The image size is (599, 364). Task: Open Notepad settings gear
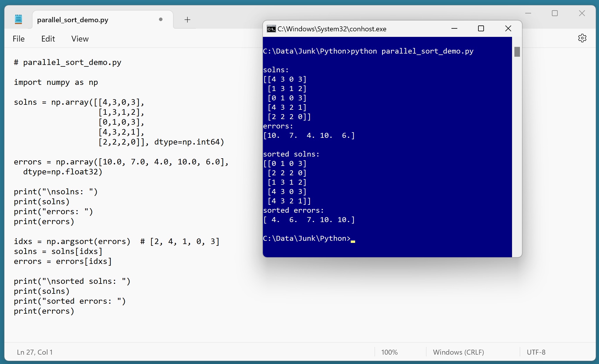tap(582, 38)
